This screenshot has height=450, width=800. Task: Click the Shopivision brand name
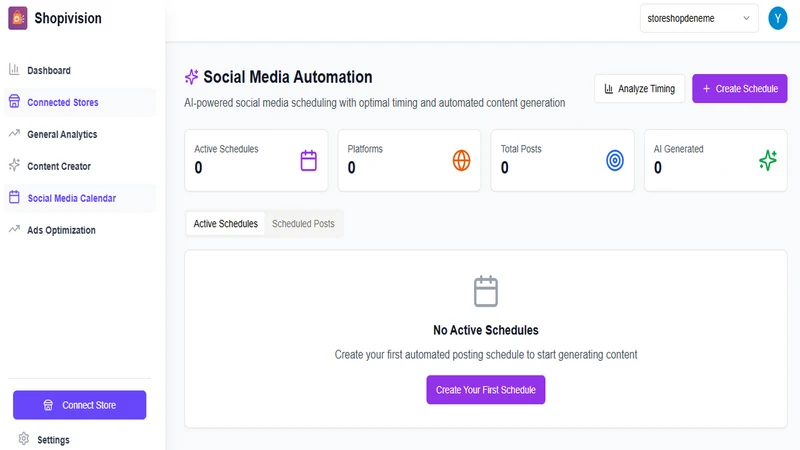pyautogui.click(x=68, y=18)
